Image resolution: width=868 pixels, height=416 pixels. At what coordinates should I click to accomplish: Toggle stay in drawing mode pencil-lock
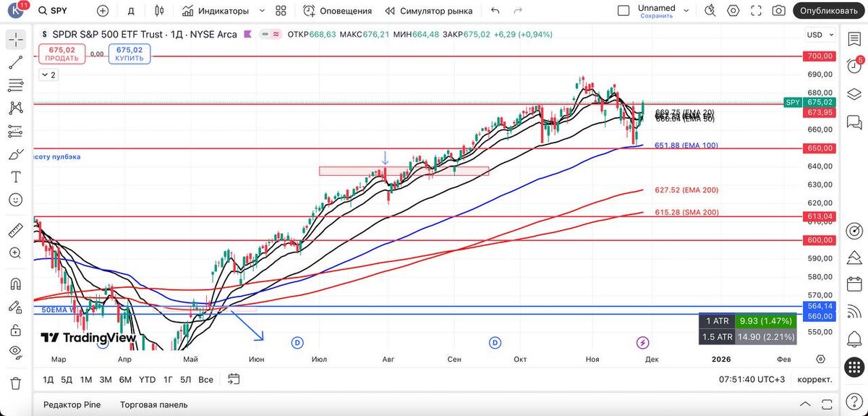click(x=15, y=307)
